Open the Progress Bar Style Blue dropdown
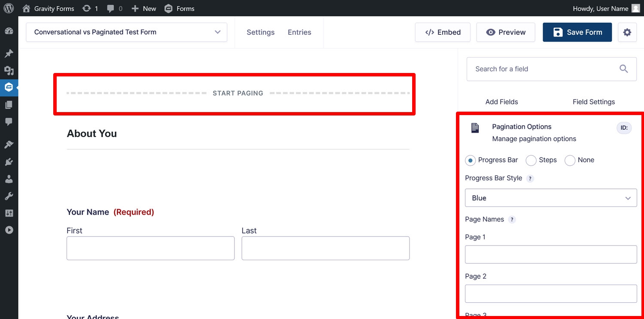 551,198
